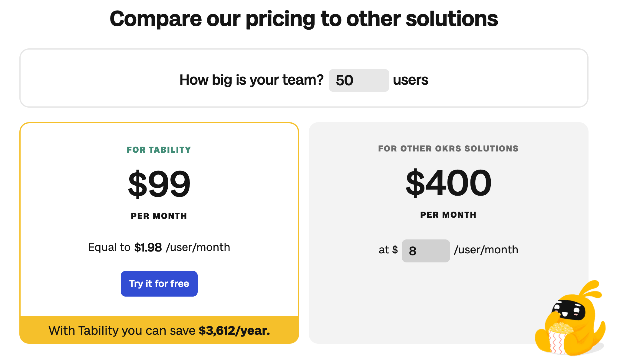This screenshot has height=364, width=620.
Task: Click the $3,612/year savings amount
Action: click(x=234, y=330)
